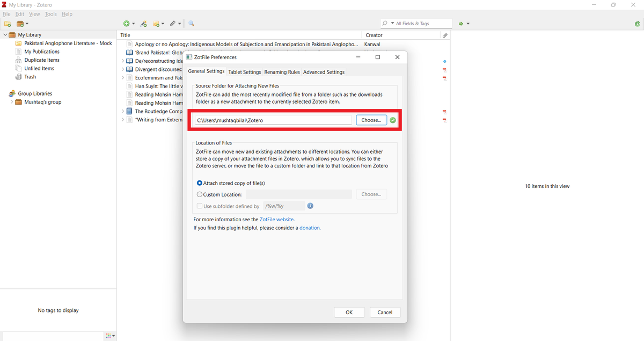The height and width of the screenshot is (341, 644).
Task: Click book icon of 'Brand Pakistan' item
Action: pyautogui.click(x=129, y=53)
